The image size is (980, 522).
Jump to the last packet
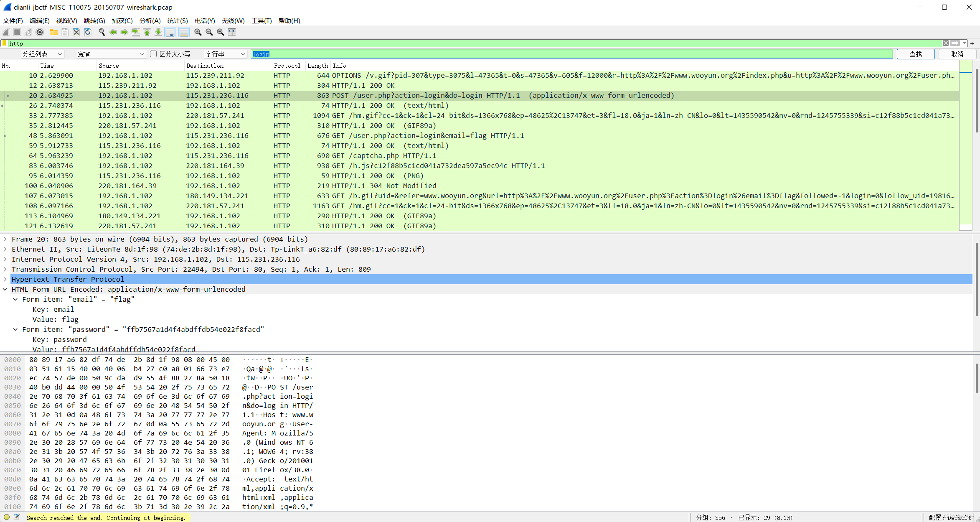[158, 32]
